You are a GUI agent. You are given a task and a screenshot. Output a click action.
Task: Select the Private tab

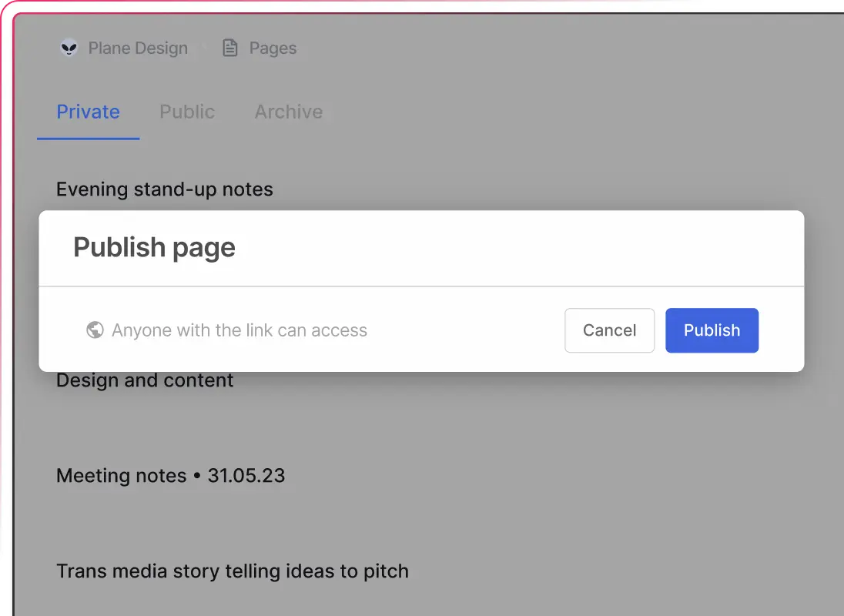88,112
